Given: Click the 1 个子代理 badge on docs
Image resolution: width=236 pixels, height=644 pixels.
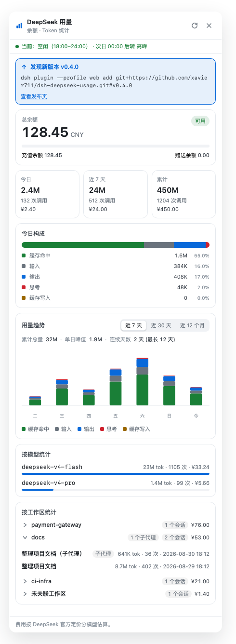Looking at the screenshot, I should pyautogui.click(x=143, y=537).
